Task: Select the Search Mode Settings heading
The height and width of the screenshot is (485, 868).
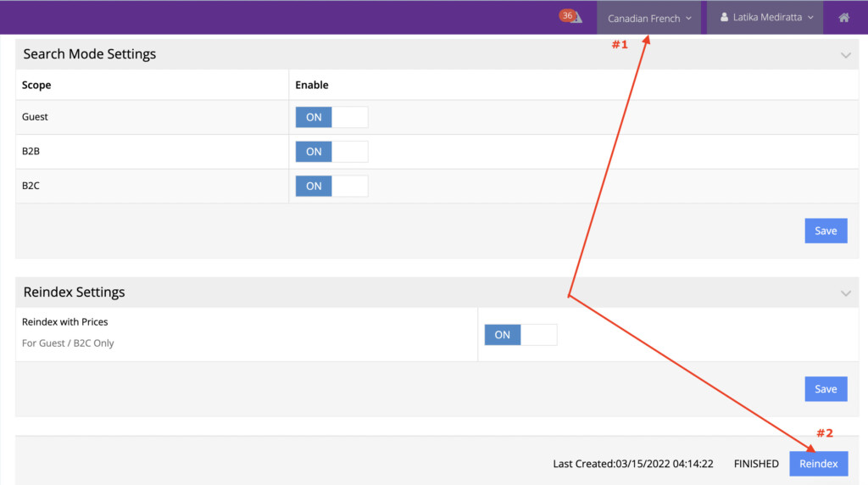Action: click(x=90, y=54)
